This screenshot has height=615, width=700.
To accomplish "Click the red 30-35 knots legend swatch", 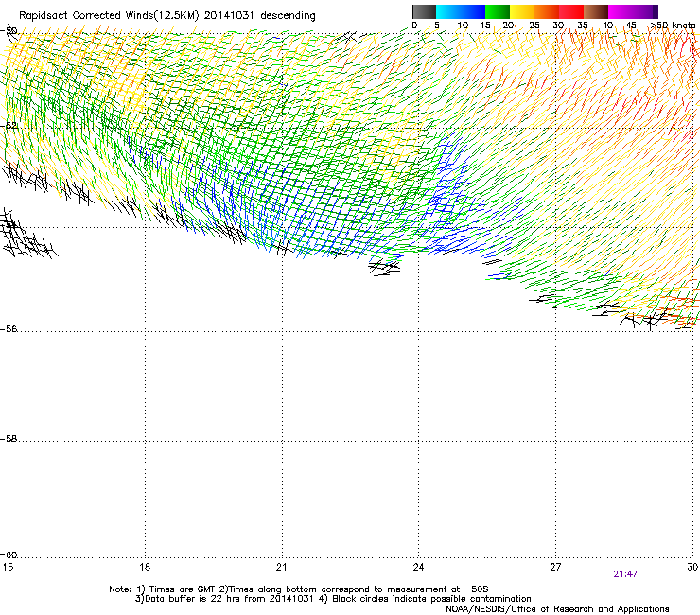I will [x=571, y=11].
